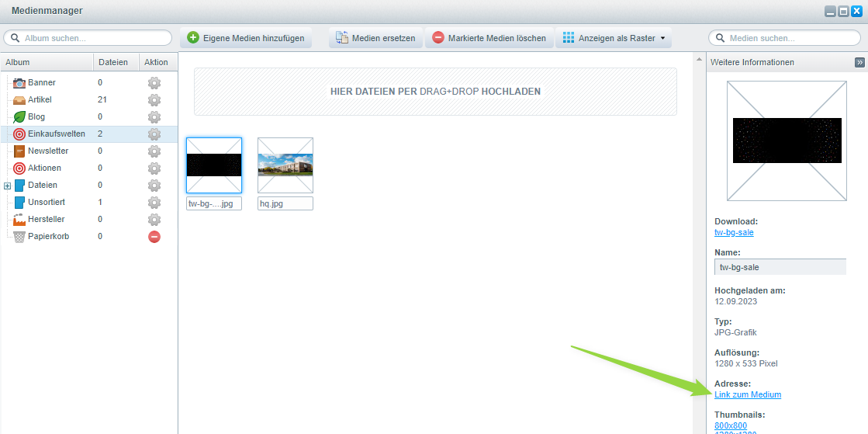Screen dimensions: 868x434
Task: Open settings gear for Newsletter album
Action: (154, 151)
